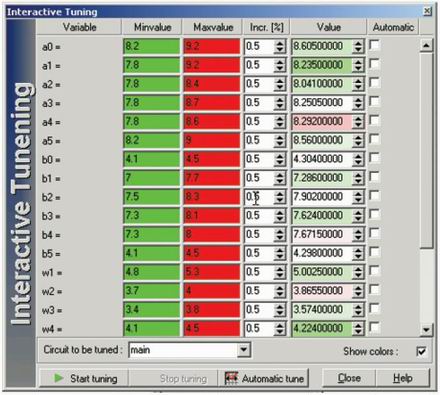Click the Minvalue column header
Image resolution: width=440 pixels, height=395 pixels.
point(152,27)
